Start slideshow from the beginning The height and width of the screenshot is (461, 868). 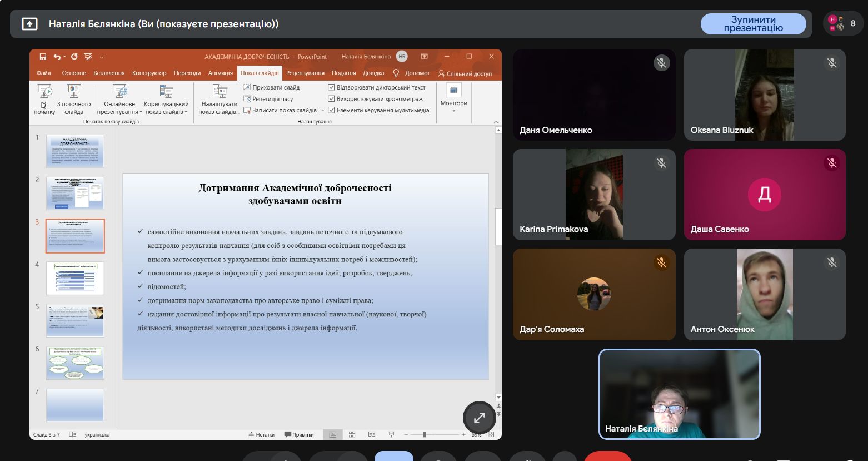[44, 99]
